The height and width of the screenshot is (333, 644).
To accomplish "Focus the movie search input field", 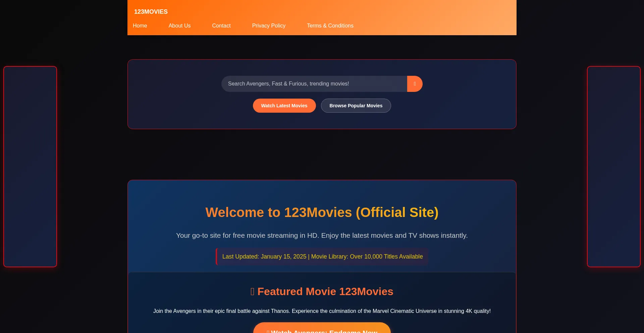I will 314,84.
